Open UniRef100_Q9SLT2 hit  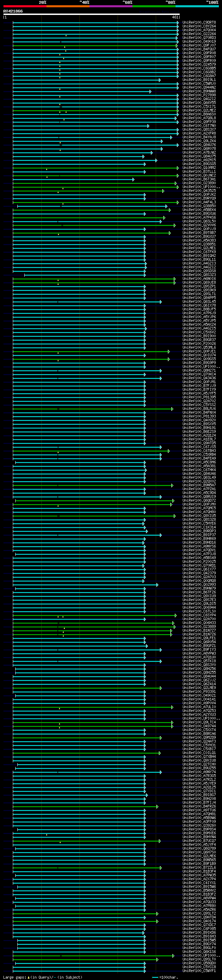click(199, 913)
